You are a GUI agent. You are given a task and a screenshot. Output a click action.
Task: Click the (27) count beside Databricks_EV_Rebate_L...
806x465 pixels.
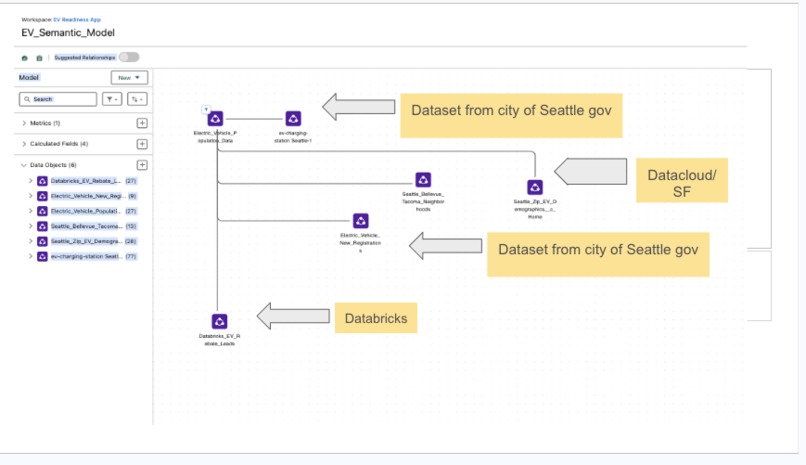coord(131,181)
